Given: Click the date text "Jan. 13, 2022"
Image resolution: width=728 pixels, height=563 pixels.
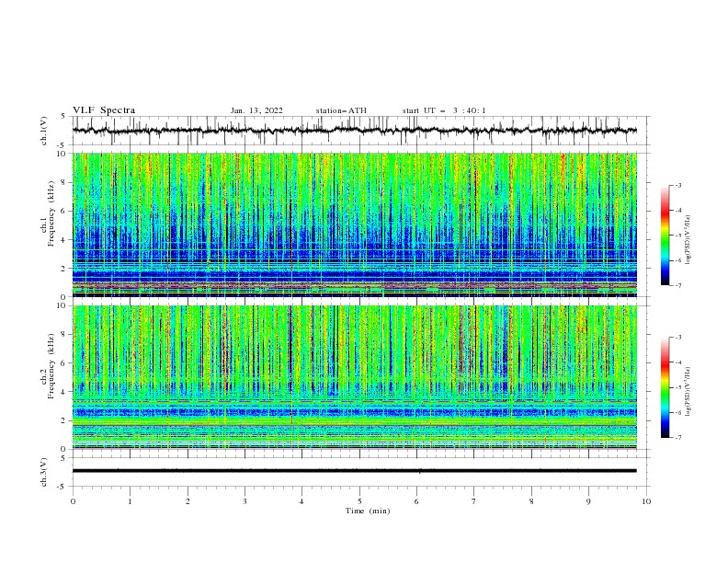Looking at the screenshot, I should (x=256, y=110).
